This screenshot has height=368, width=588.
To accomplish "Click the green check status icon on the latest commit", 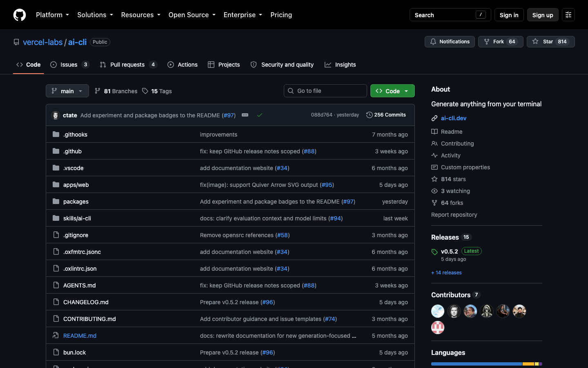I will pos(260,115).
